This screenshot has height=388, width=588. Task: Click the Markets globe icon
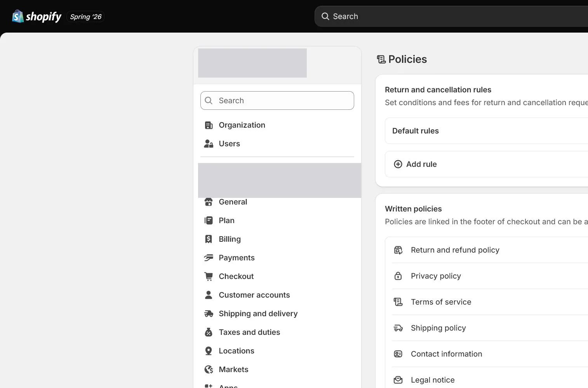209,369
